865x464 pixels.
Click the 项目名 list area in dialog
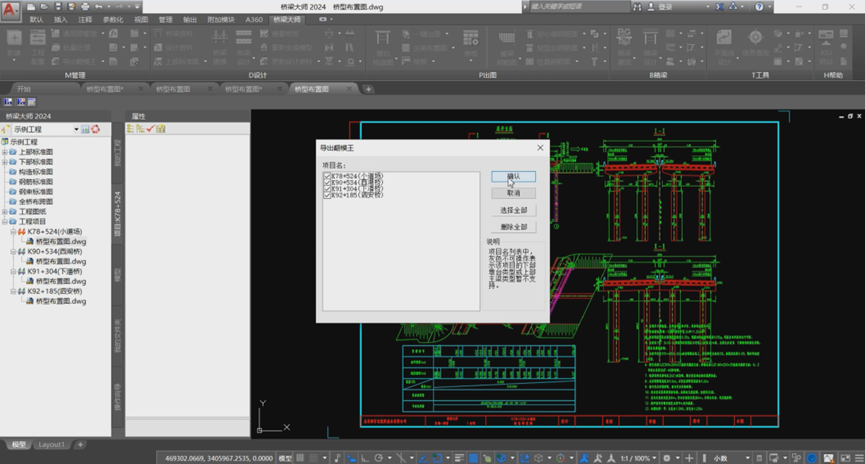point(401,241)
